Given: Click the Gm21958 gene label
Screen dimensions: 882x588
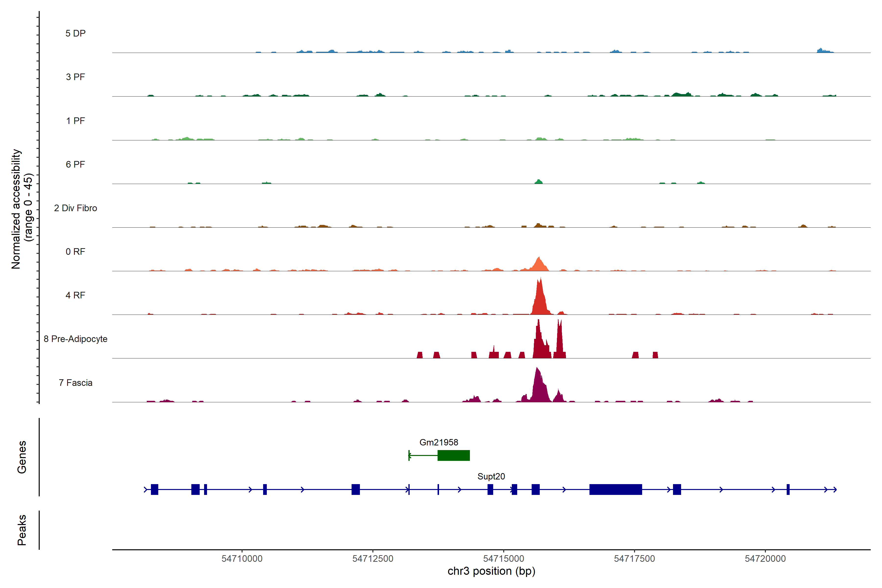Looking at the screenshot, I should tap(438, 442).
